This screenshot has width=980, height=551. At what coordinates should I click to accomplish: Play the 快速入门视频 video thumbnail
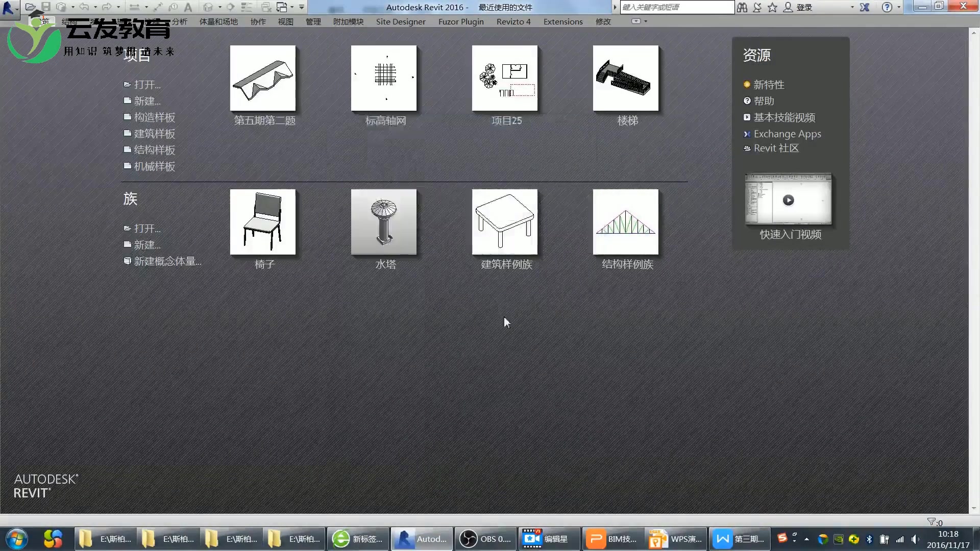click(x=789, y=199)
